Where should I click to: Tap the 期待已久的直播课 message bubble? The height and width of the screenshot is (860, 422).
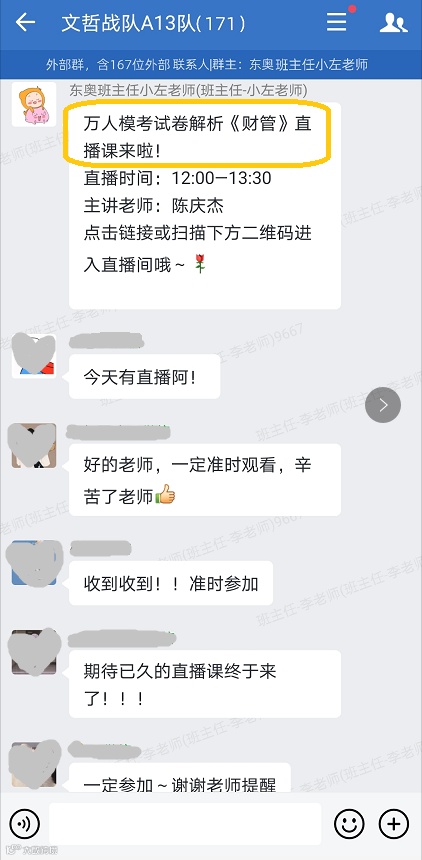[205, 684]
